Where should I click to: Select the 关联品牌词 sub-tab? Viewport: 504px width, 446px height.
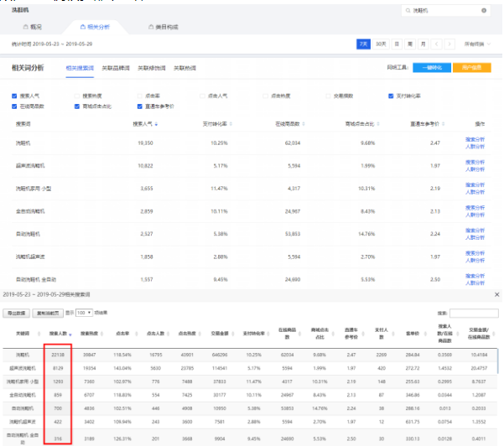pyautogui.click(x=116, y=68)
